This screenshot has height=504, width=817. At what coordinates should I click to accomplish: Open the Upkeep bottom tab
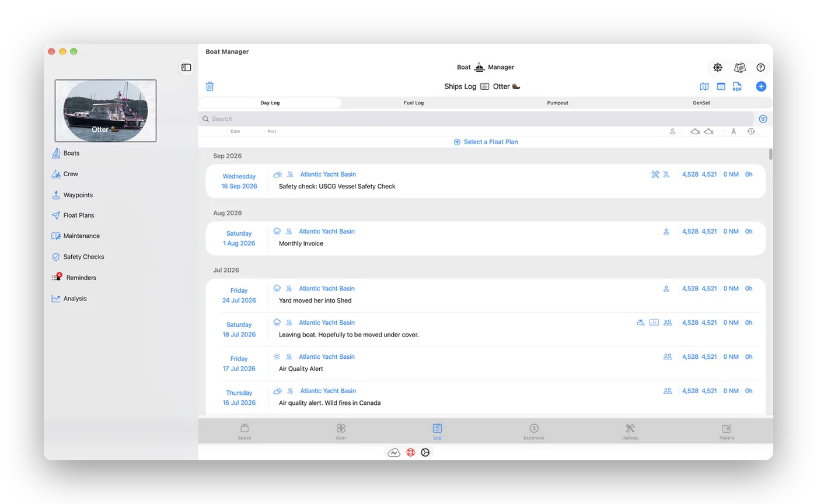[630, 432]
